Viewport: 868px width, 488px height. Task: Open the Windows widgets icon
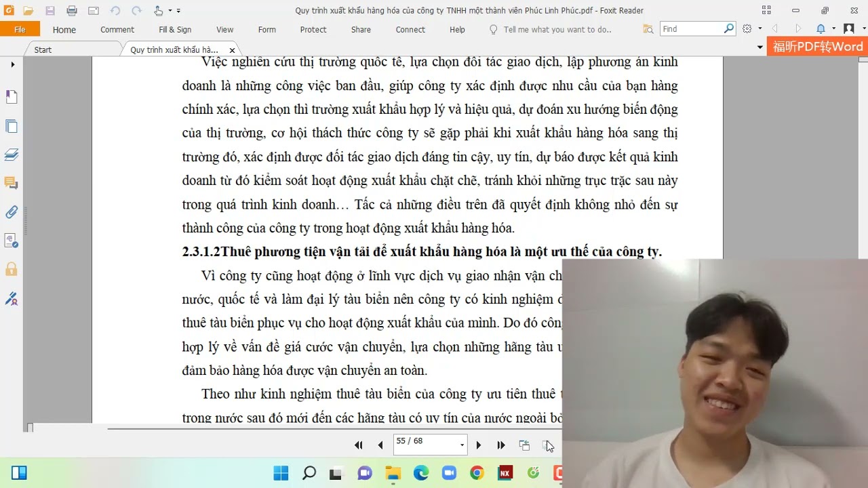coord(19,473)
